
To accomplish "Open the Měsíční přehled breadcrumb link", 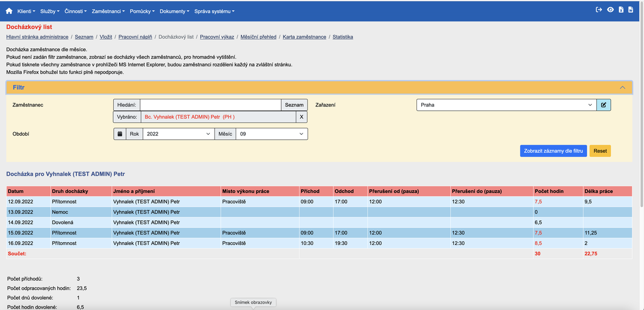I will [x=258, y=37].
